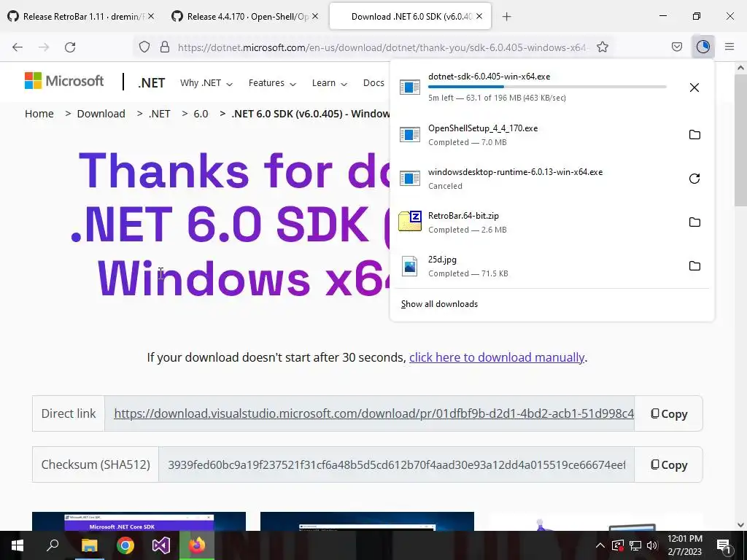Close the Open-Shell release tab
The width and height of the screenshot is (747, 560).
(x=315, y=16)
